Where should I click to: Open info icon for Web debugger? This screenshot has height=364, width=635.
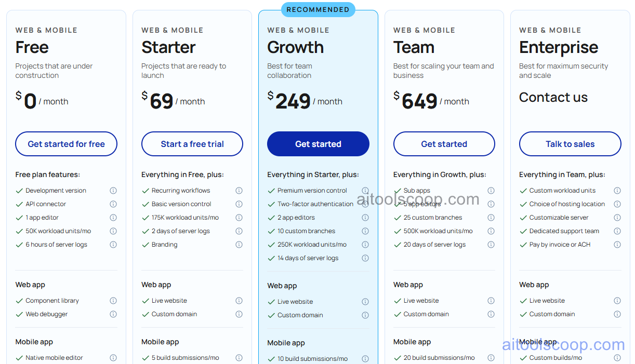point(113,314)
